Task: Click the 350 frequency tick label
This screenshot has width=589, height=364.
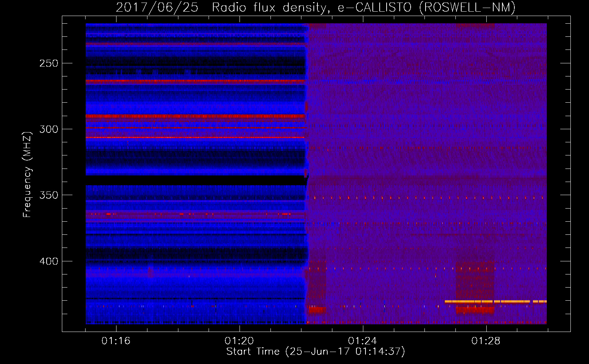Action: pyautogui.click(x=49, y=195)
